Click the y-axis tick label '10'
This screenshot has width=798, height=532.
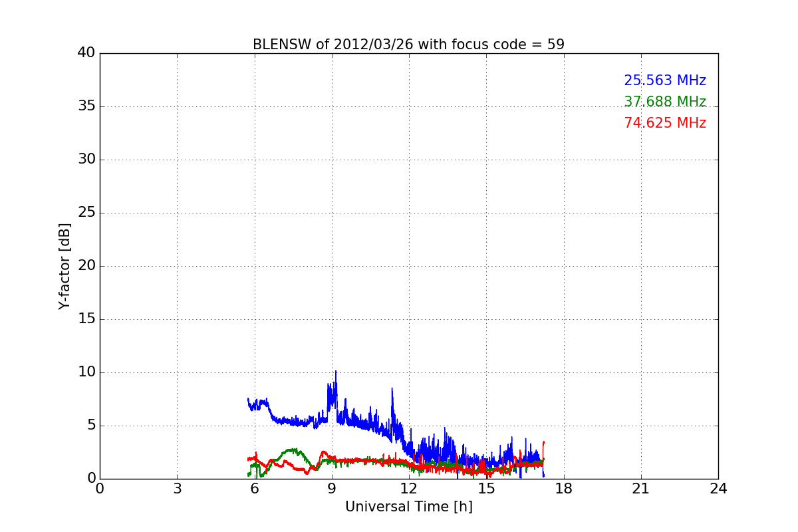pyautogui.click(x=86, y=372)
